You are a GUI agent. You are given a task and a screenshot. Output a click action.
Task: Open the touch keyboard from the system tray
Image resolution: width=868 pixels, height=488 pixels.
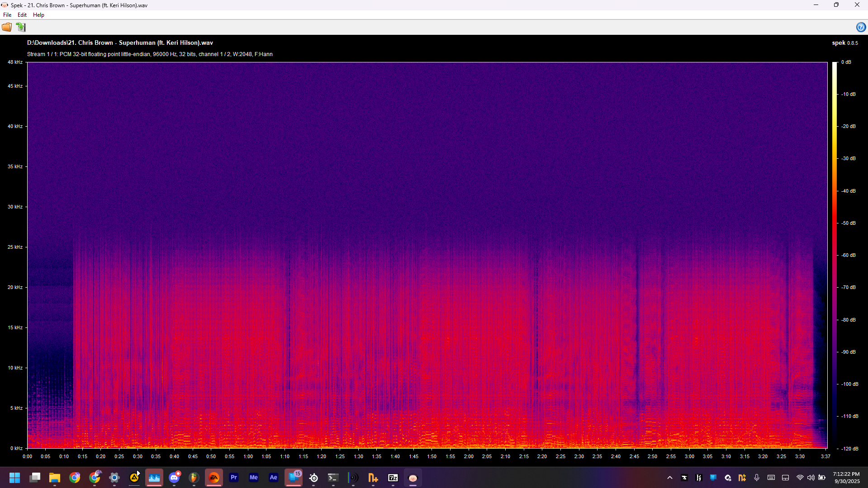(x=771, y=478)
